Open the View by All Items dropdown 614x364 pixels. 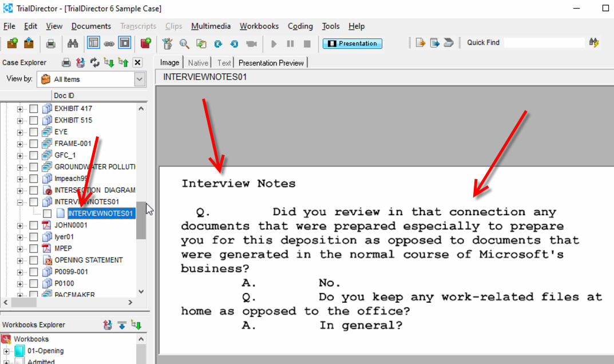[x=140, y=79]
